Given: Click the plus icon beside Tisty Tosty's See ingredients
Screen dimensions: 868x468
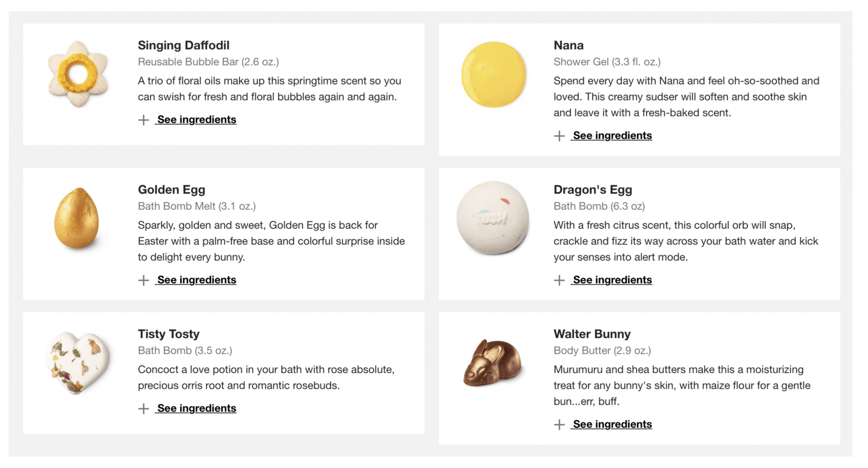Looking at the screenshot, I should click(143, 408).
